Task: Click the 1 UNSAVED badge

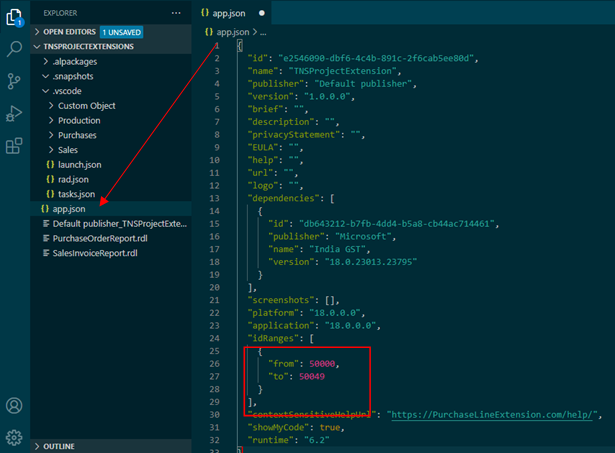Action: (x=122, y=32)
